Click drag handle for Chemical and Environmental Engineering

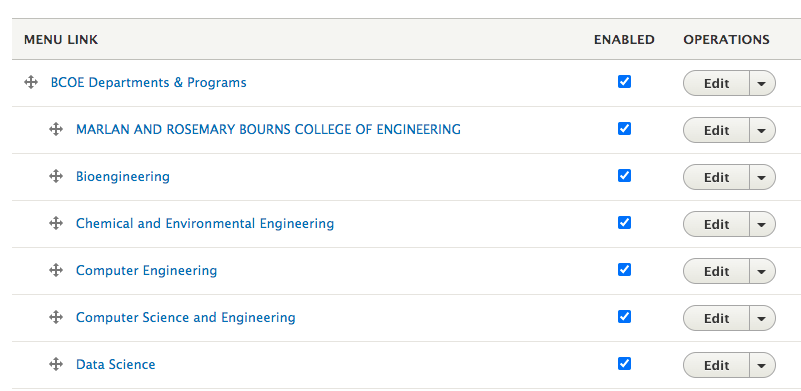[56, 223]
